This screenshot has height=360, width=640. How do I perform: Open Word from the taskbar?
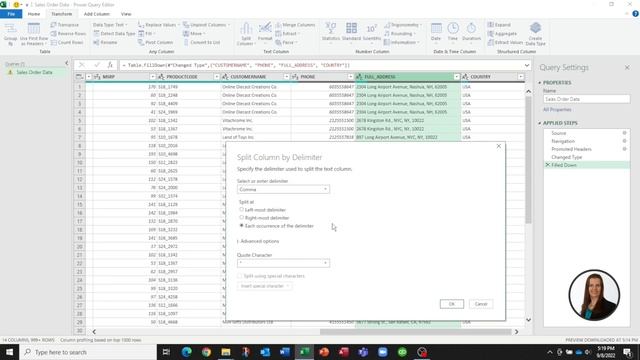coord(285,352)
